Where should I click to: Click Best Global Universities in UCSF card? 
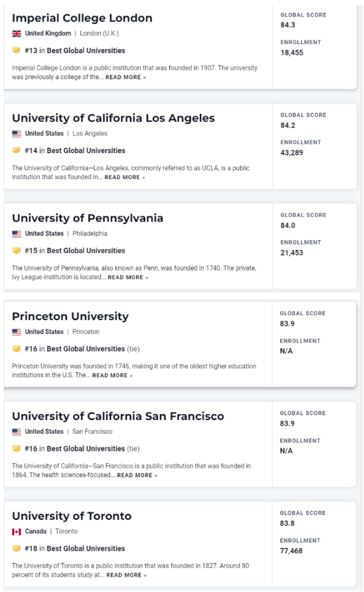pos(86,449)
